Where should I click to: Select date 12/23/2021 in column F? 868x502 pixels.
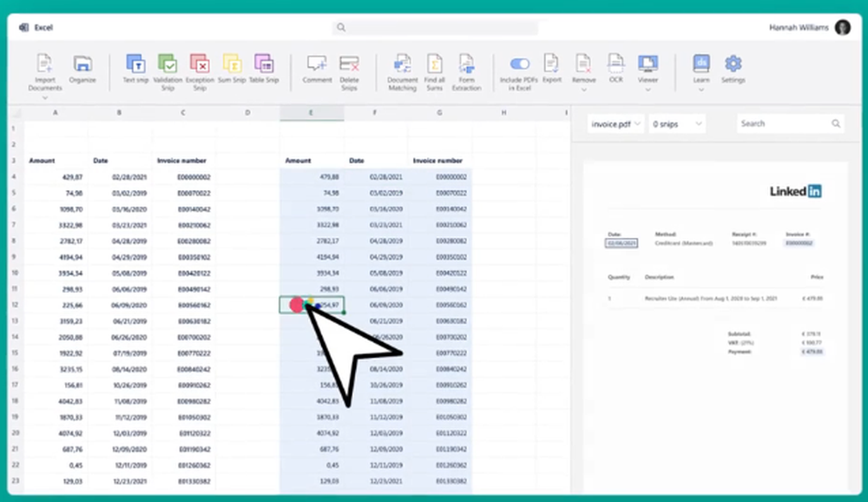[375, 481]
